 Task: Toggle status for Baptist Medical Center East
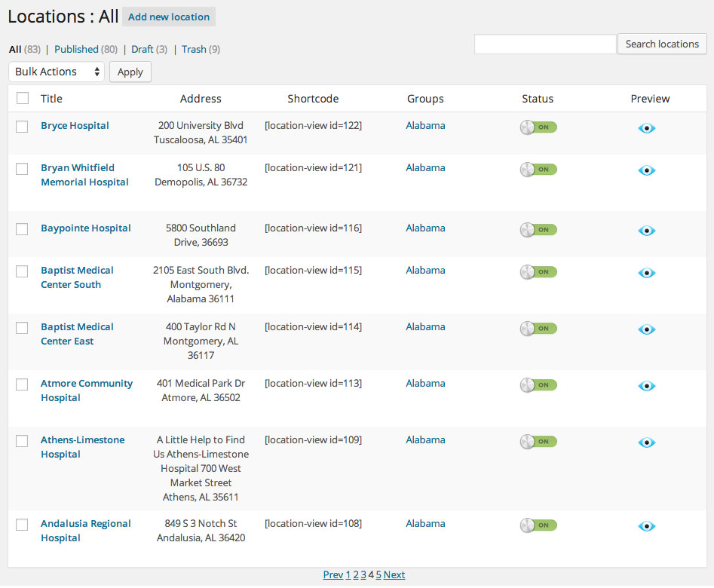click(x=538, y=329)
